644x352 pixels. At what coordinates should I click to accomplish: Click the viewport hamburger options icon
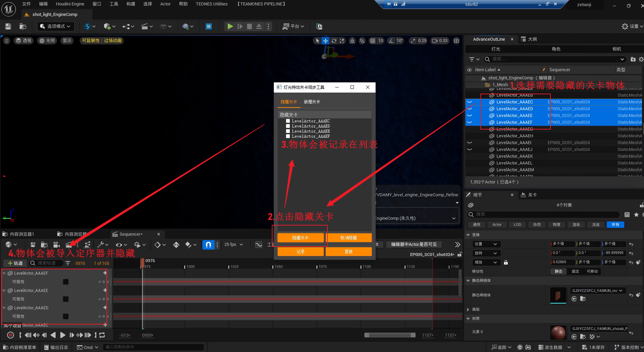click(x=6, y=41)
